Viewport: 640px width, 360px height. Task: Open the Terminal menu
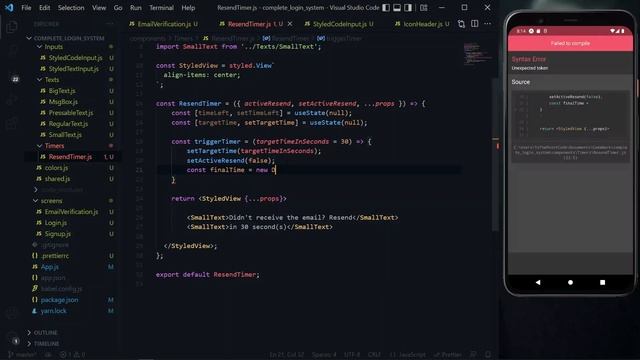coord(161,8)
